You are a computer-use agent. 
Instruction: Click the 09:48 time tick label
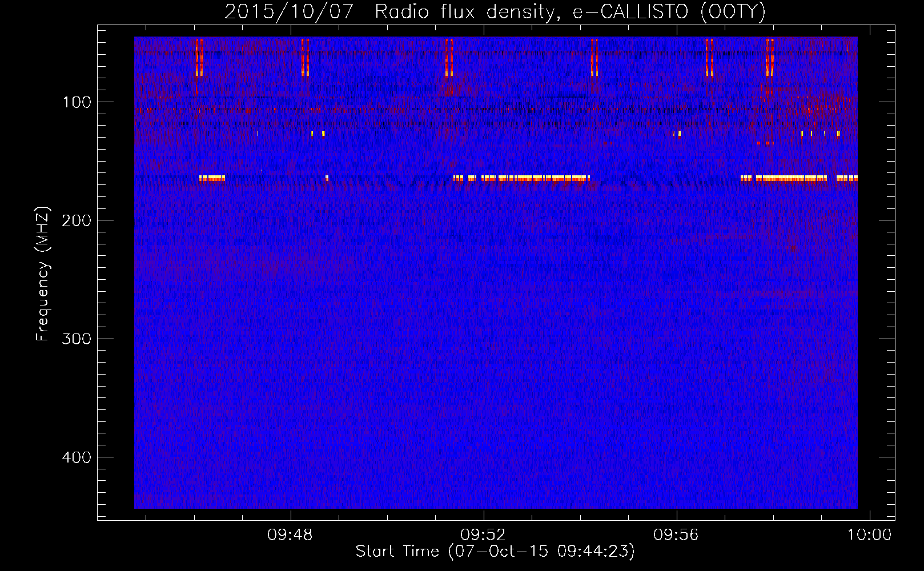[x=290, y=535]
